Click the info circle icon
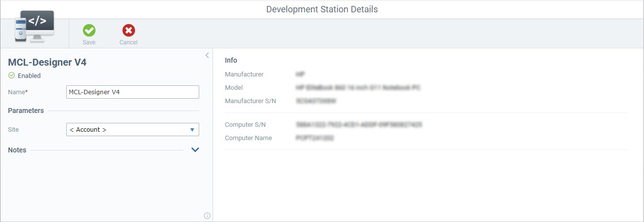The width and height of the screenshot is (644, 222). pos(207,216)
